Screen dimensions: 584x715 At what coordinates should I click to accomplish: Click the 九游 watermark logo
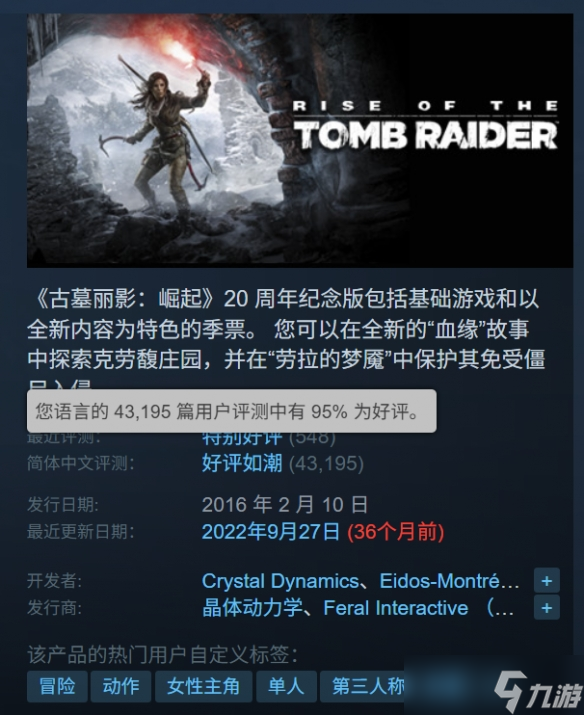538,691
